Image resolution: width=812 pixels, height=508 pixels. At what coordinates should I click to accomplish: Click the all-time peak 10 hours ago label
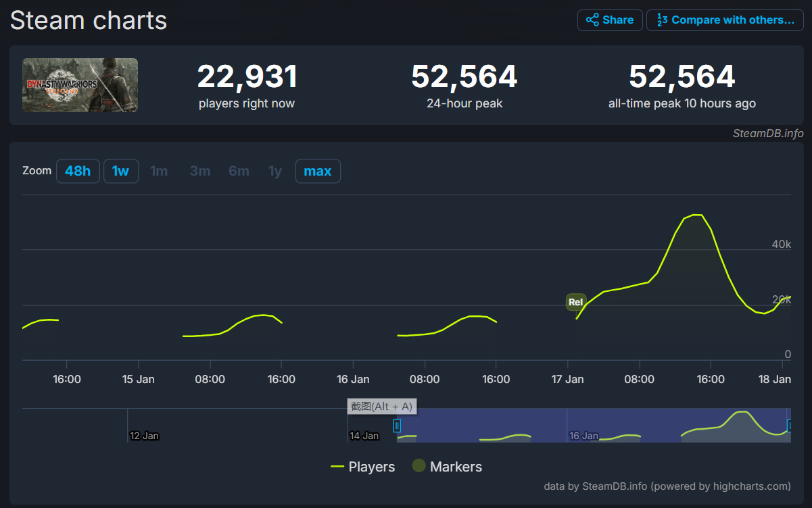(x=682, y=103)
